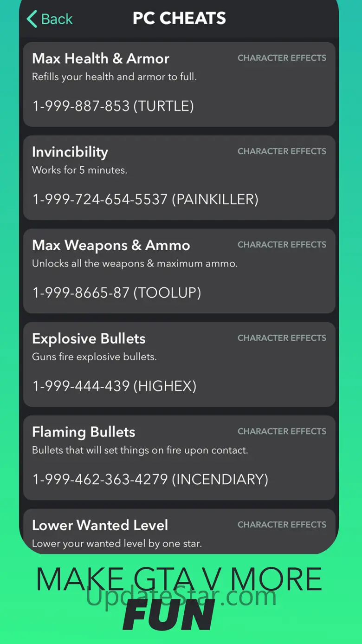Select the INCENDIARY cheat phone number
362x644 pixels.
point(150,480)
